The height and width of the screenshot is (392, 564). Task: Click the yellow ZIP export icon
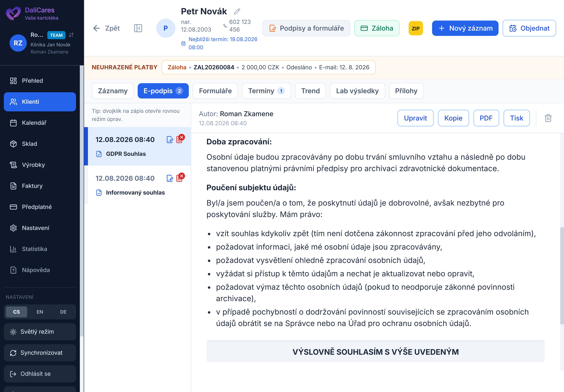(x=415, y=28)
